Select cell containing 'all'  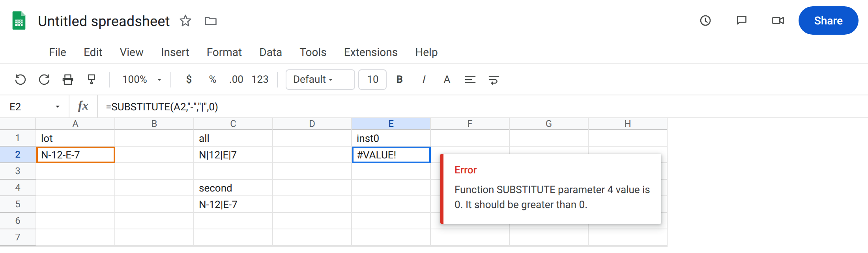point(233,138)
